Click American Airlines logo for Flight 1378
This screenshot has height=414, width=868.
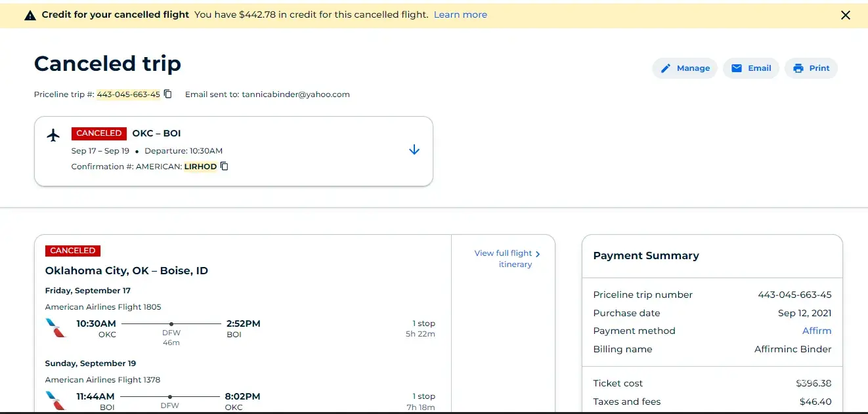pyautogui.click(x=56, y=400)
